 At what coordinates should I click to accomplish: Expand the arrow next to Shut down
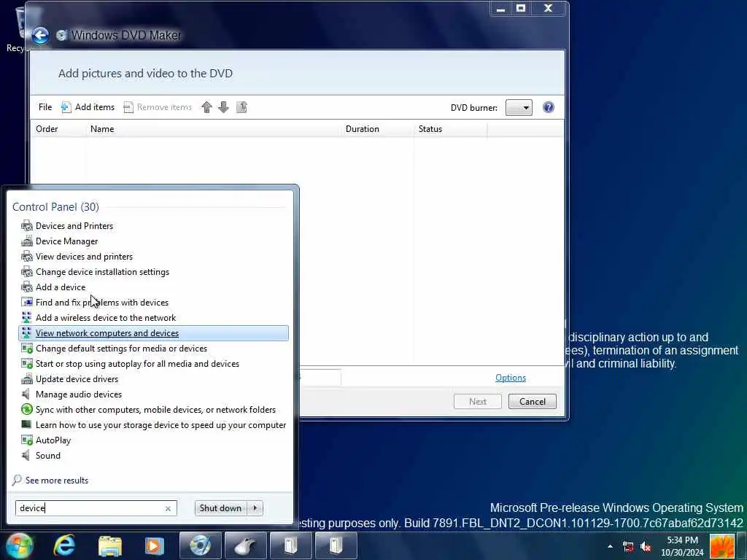tap(255, 508)
